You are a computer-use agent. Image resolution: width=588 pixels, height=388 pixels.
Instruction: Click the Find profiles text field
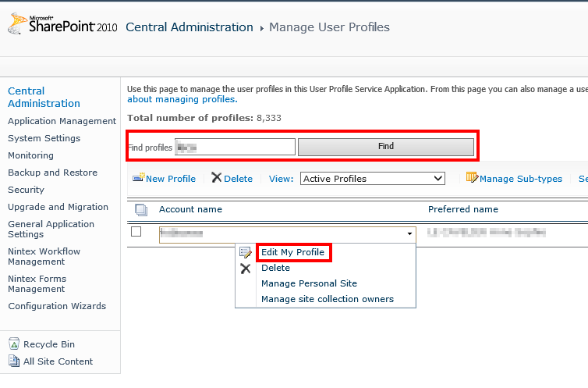pos(235,147)
